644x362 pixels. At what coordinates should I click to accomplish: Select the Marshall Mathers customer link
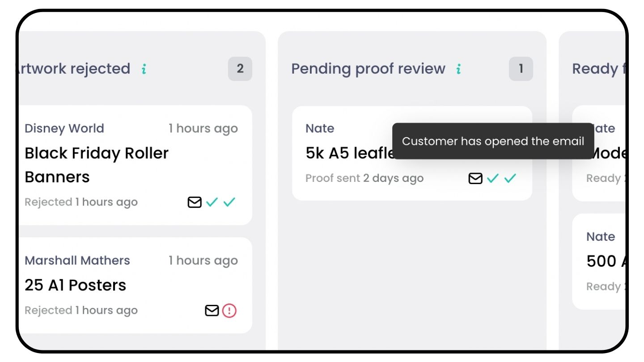[x=77, y=260]
